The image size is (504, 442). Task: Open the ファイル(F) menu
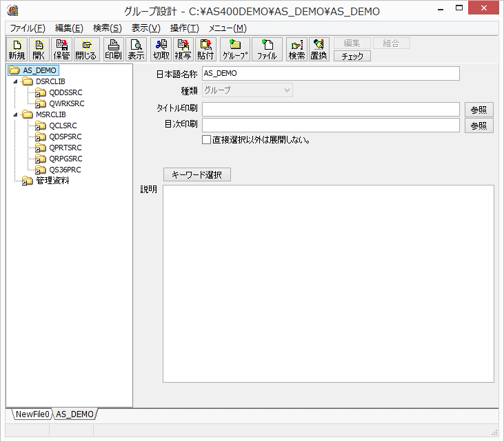tap(28, 28)
